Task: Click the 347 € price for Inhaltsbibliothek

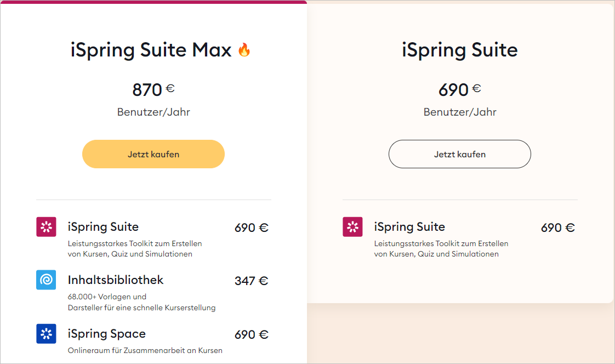Action: [x=251, y=281]
